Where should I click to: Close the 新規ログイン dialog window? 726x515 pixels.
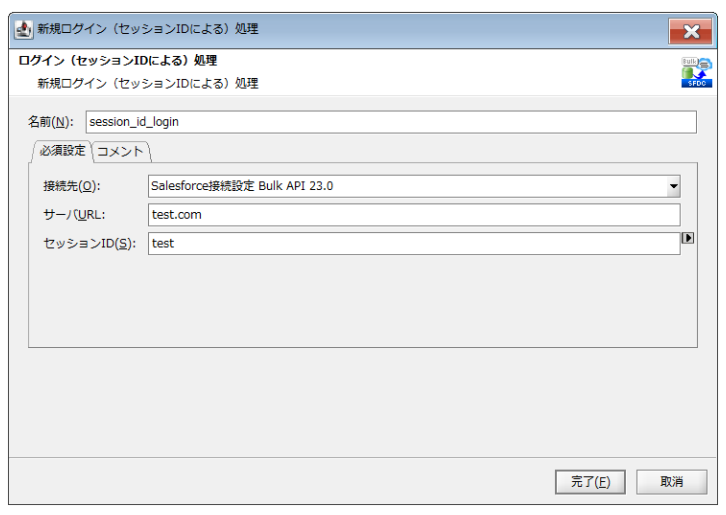click(x=690, y=31)
